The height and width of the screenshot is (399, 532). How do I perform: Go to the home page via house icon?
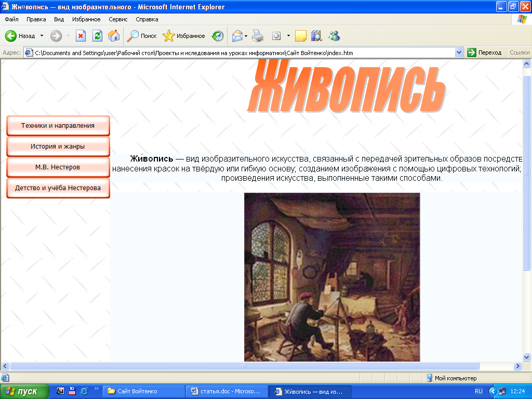pyautogui.click(x=114, y=36)
